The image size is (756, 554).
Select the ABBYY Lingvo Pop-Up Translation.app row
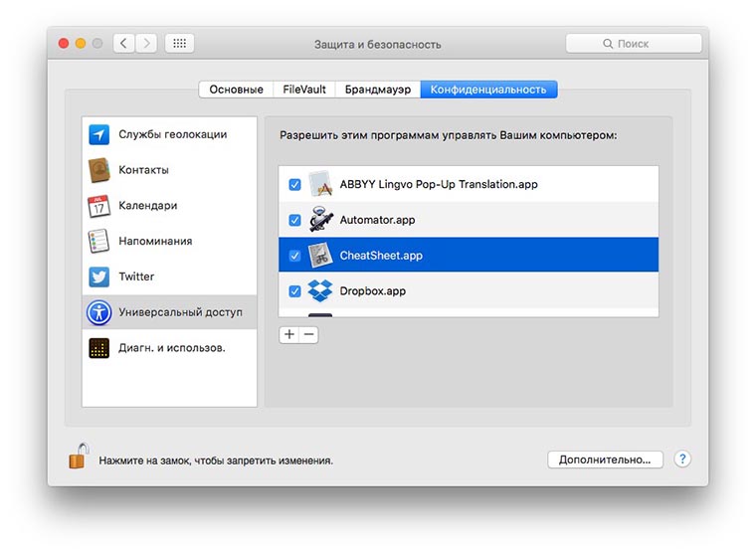(x=469, y=184)
